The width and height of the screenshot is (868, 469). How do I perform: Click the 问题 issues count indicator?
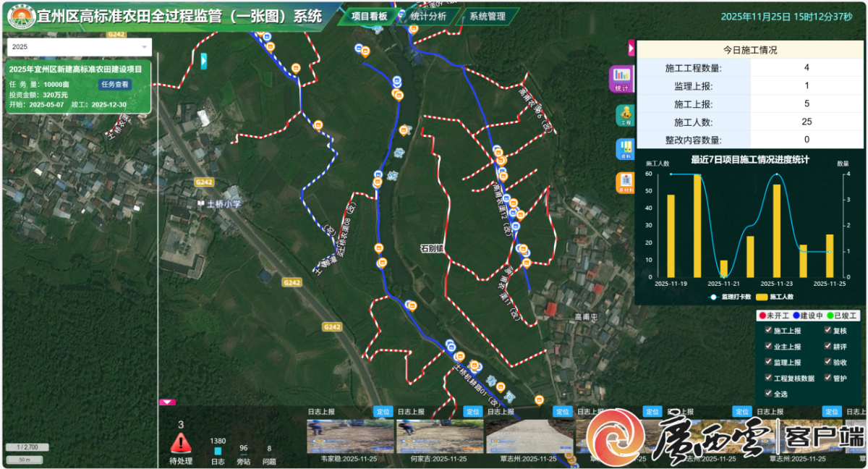point(269,449)
